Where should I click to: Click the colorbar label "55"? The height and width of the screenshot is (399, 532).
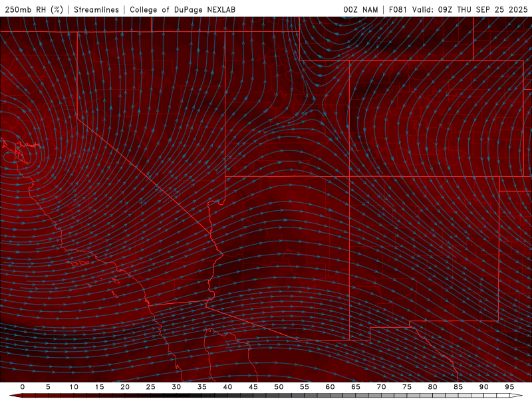[x=305, y=387]
